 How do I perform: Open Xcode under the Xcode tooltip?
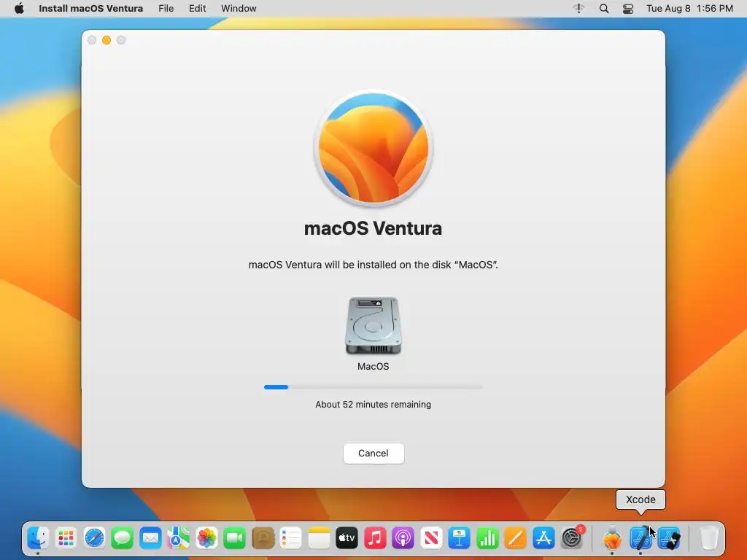(640, 538)
